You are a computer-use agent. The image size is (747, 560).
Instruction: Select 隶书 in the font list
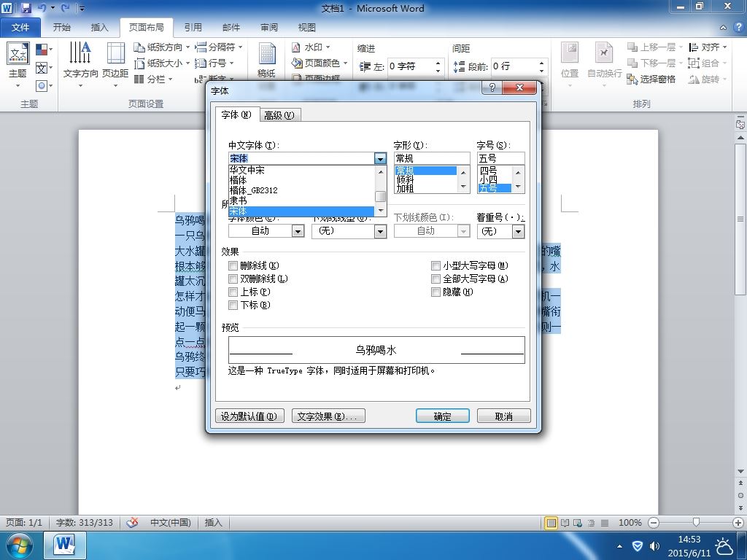click(x=301, y=201)
